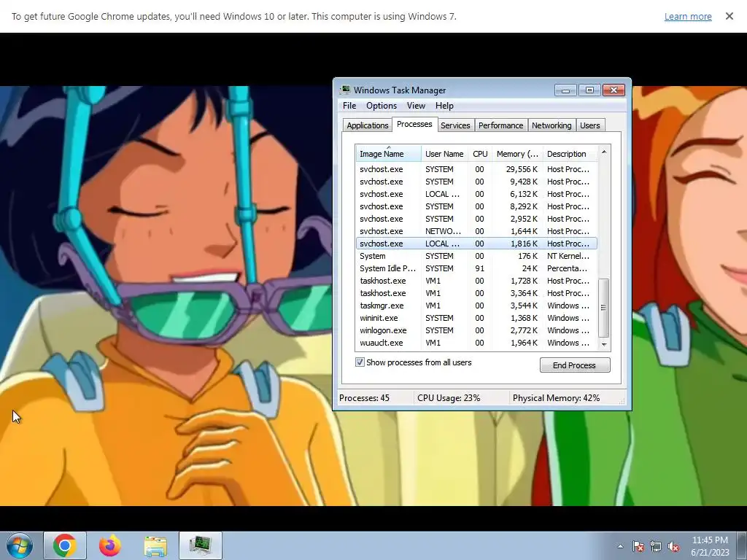
Task: Dismiss the Chrome update notification bar
Action: (729, 16)
